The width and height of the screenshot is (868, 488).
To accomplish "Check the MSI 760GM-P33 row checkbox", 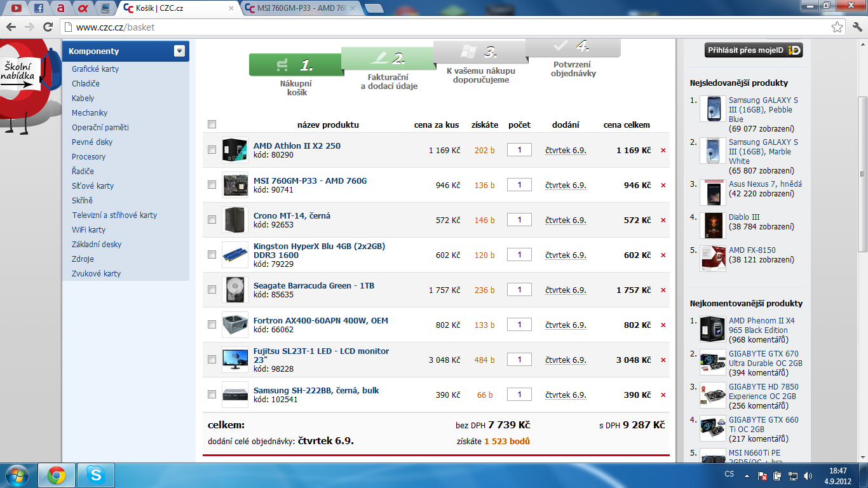I will click(x=212, y=185).
